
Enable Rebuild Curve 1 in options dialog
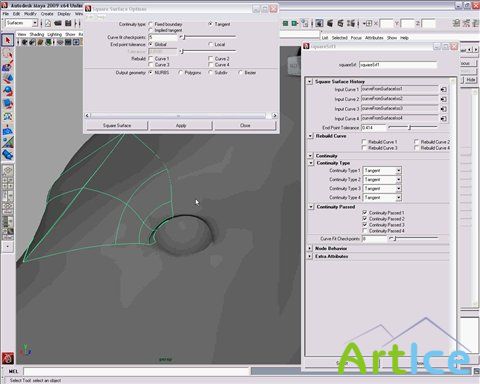tap(151, 58)
